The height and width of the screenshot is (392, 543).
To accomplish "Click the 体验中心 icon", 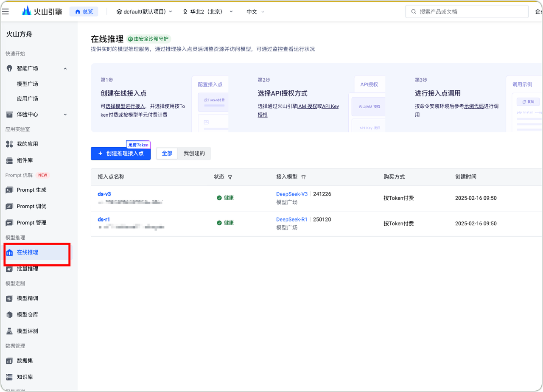I will [9, 114].
